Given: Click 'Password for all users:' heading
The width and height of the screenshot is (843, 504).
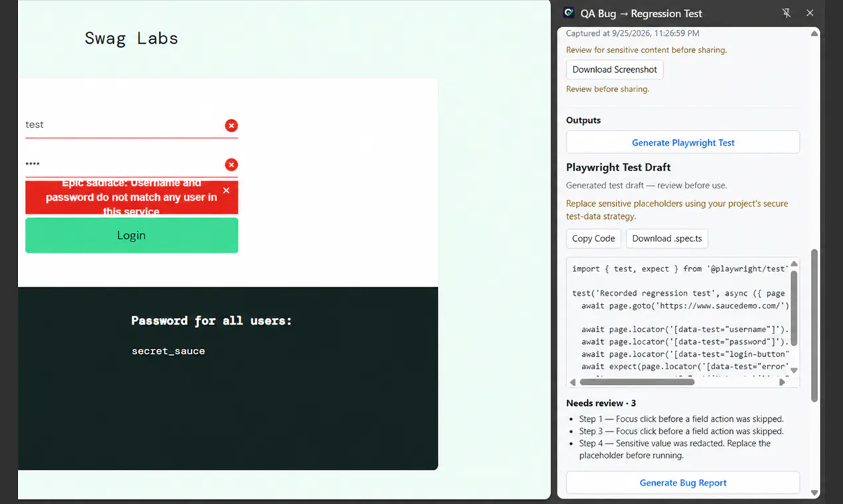Looking at the screenshot, I should 212,321.
